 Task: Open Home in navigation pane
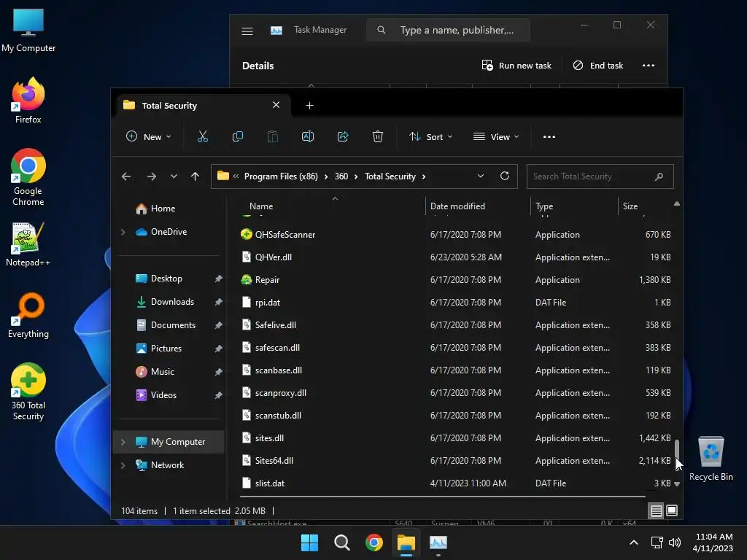[x=163, y=209]
